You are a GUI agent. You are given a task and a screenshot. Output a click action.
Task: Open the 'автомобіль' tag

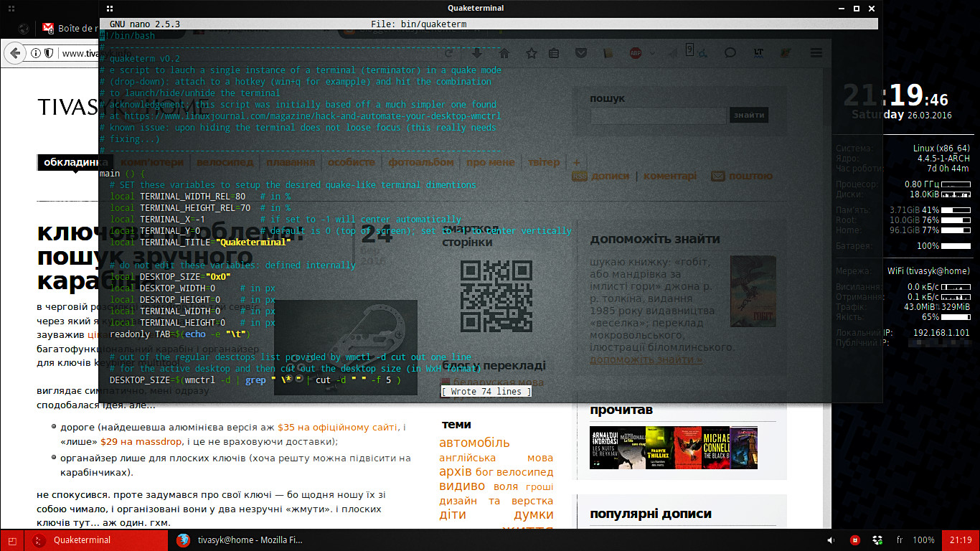tap(474, 443)
